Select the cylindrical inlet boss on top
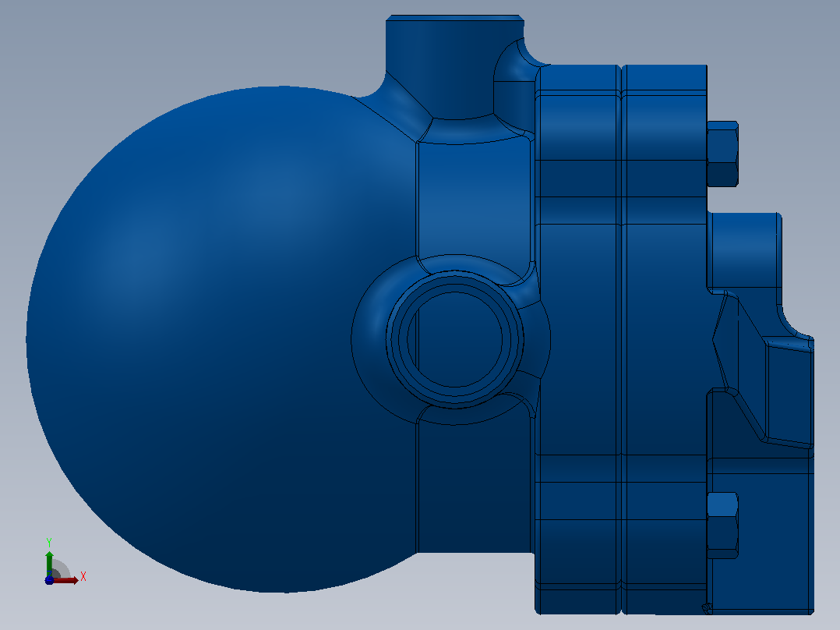 coord(455,67)
